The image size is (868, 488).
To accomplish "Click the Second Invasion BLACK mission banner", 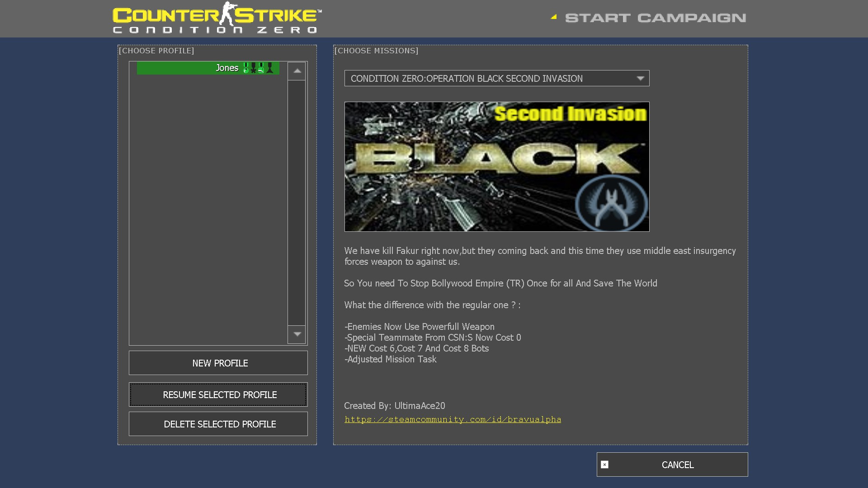I will point(497,167).
